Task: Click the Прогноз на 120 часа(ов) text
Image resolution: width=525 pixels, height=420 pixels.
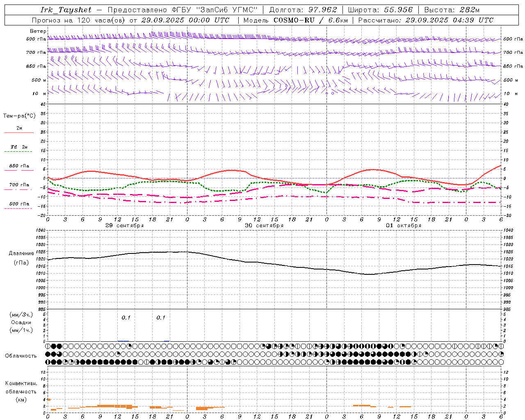Action: (79, 20)
